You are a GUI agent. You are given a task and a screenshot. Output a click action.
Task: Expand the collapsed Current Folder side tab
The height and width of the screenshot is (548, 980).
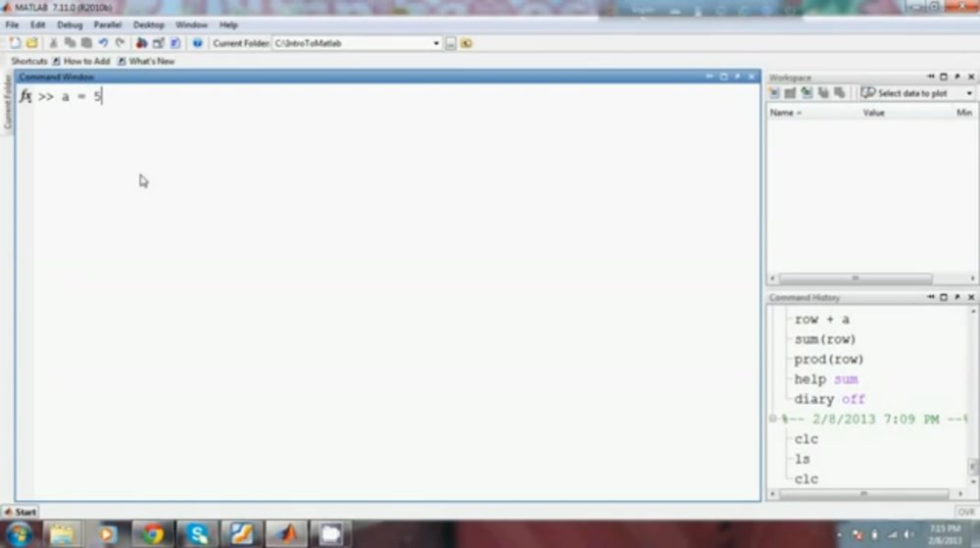tap(8, 103)
